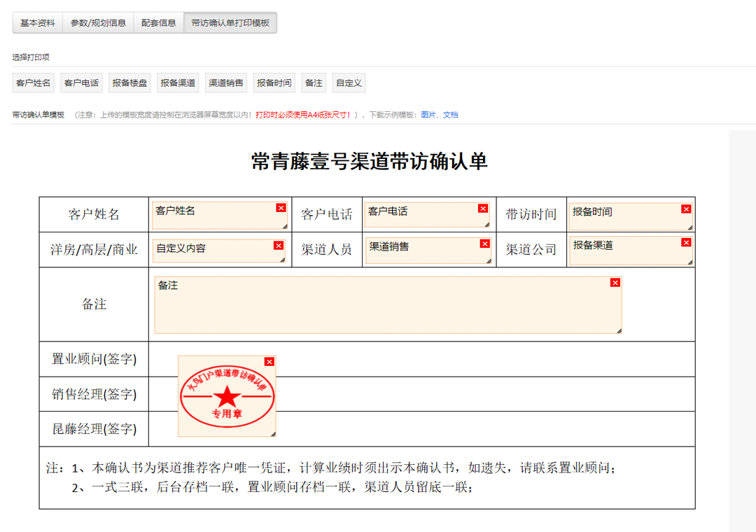Remove the 备注 placeholder box

[x=615, y=283]
